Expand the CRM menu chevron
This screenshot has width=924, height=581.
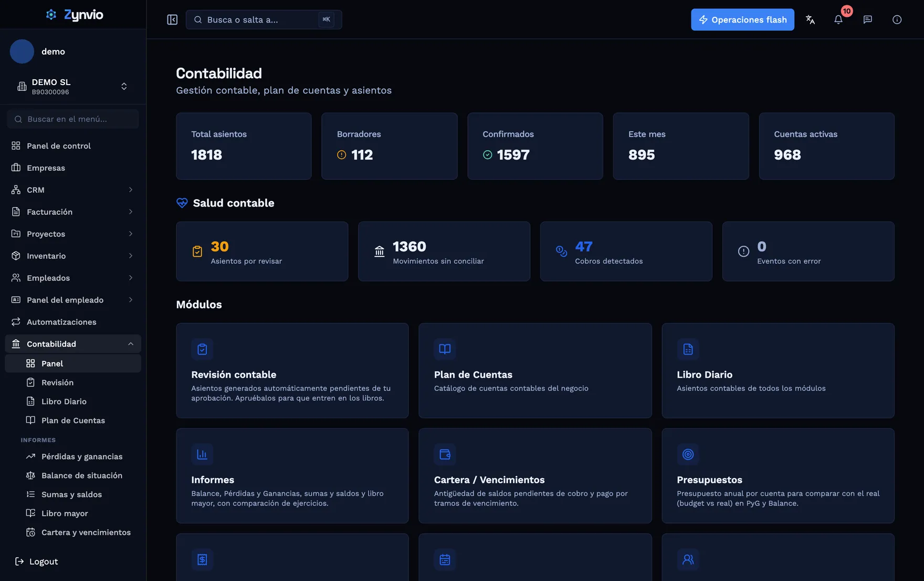click(131, 190)
